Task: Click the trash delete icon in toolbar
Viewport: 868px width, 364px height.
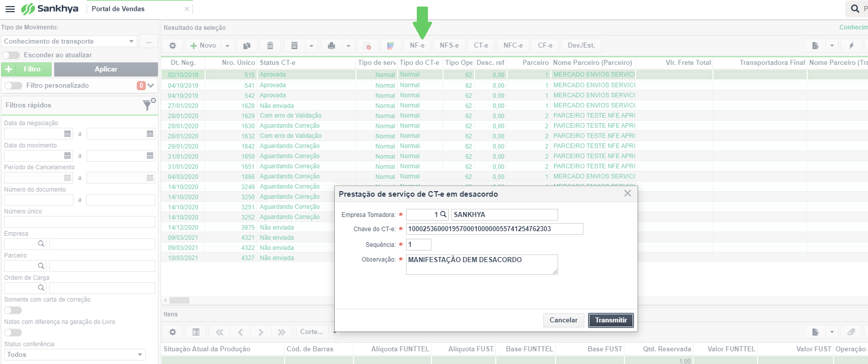Action: pyautogui.click(x=270, y=46)
